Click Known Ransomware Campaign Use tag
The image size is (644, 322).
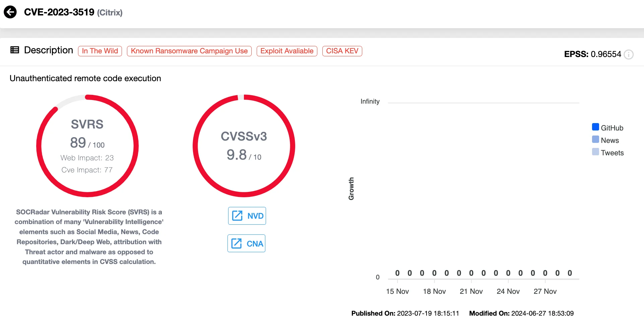[189, 51]
